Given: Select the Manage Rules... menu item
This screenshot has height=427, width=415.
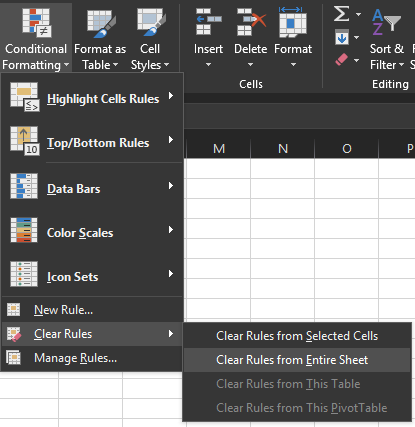Looking at the screenshot, I should point(92,358).
